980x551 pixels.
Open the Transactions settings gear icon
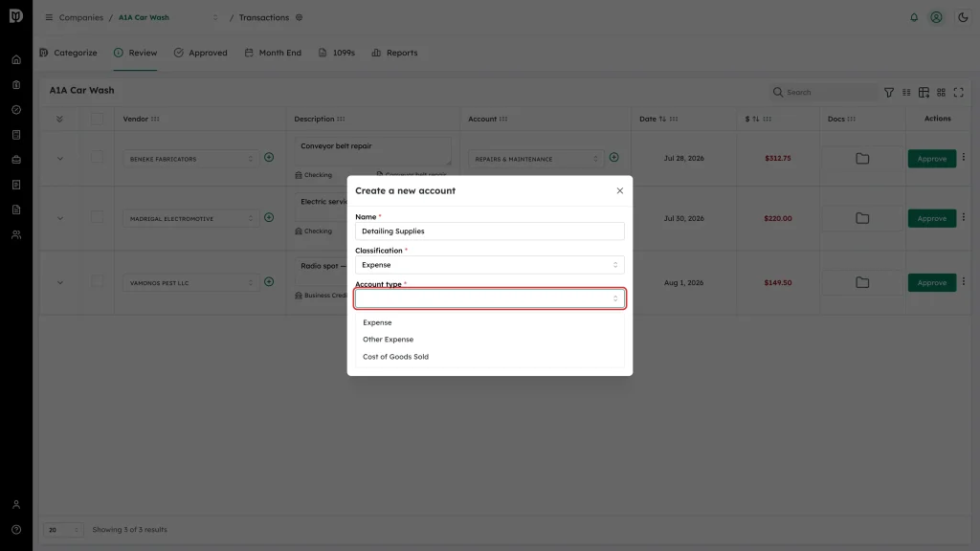pos(300,17)
